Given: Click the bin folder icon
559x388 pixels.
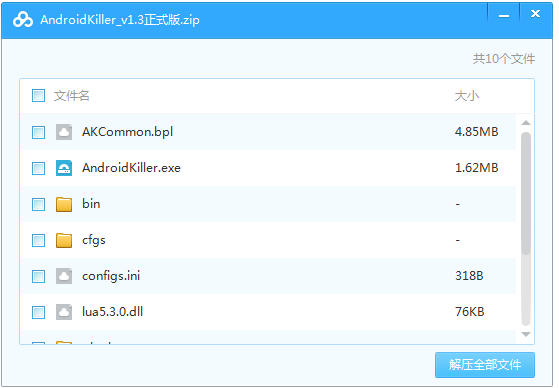Looking at the screenshot, I should pos(64,204).
